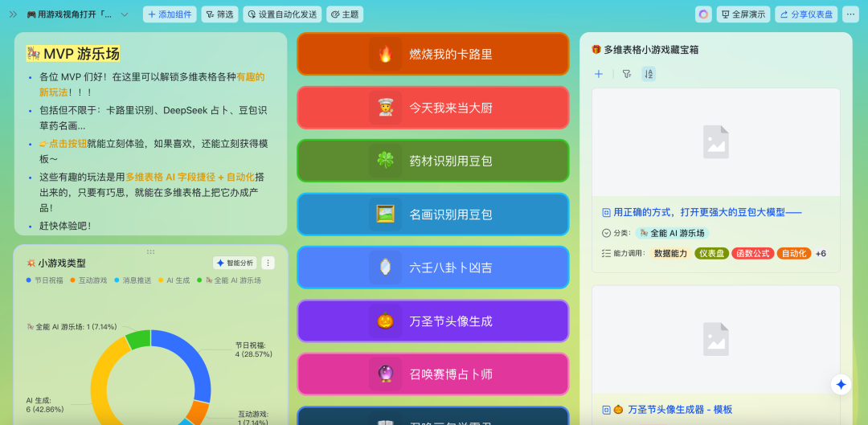The width and height of the screenshot is (868, 425).
Task: Click the 数据能力 tag
Action: coord(670,253)
